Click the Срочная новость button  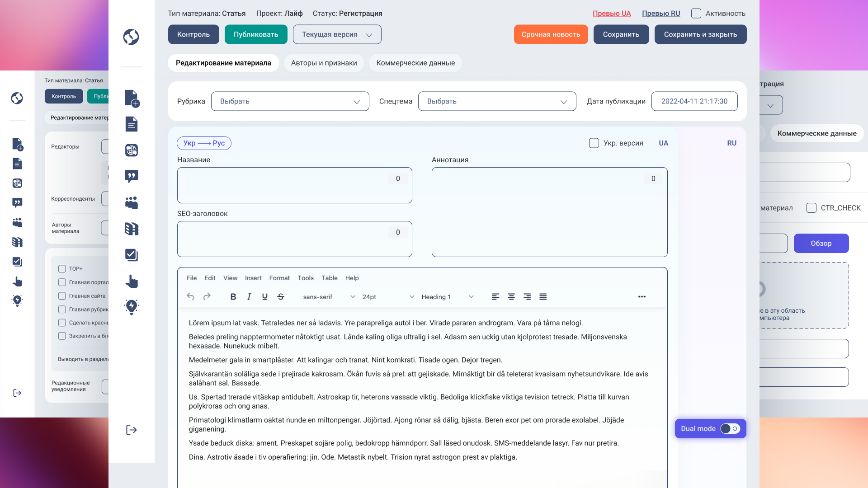[x=551, y=34]
